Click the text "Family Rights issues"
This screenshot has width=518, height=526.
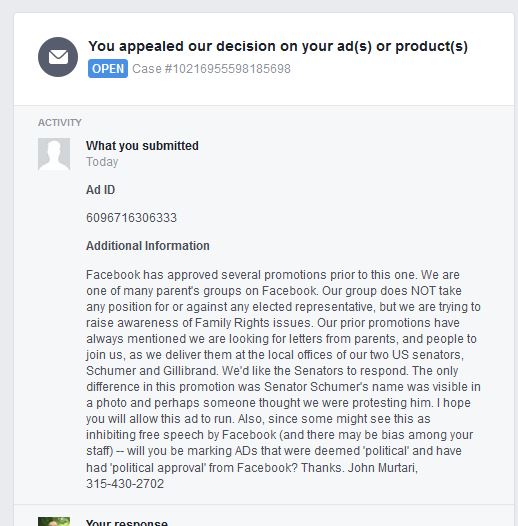(x=254, y=323)
